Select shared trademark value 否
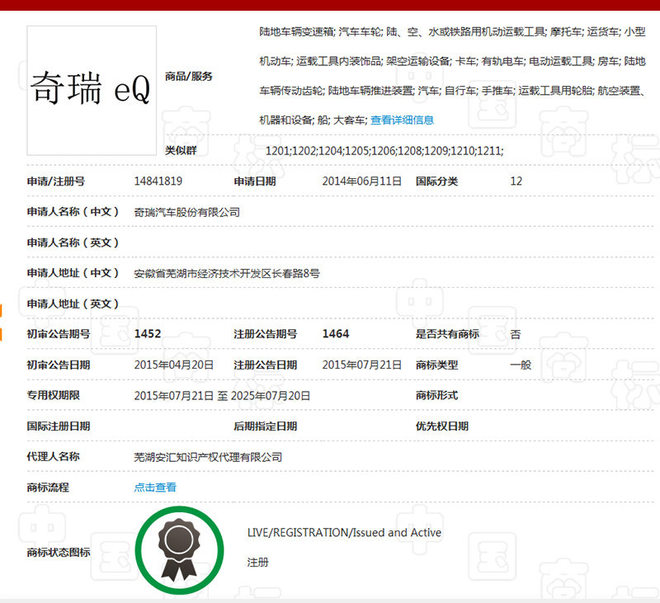The width and height of the screenshot is (660, 603). [516, 335]
